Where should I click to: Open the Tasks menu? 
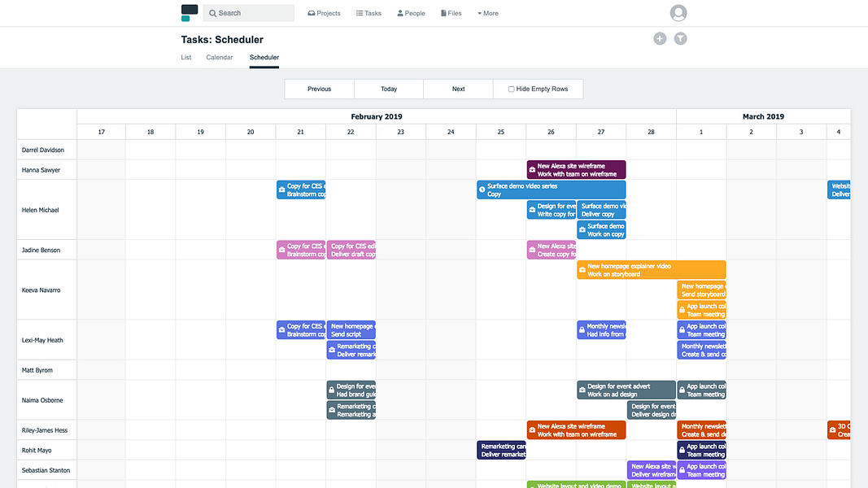[369, 13]
